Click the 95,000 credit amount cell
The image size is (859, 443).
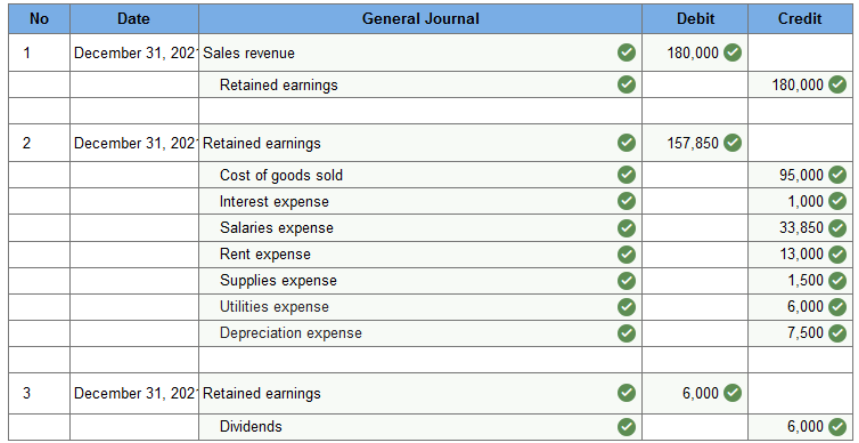pyautogui.click(x=800, y=175)
